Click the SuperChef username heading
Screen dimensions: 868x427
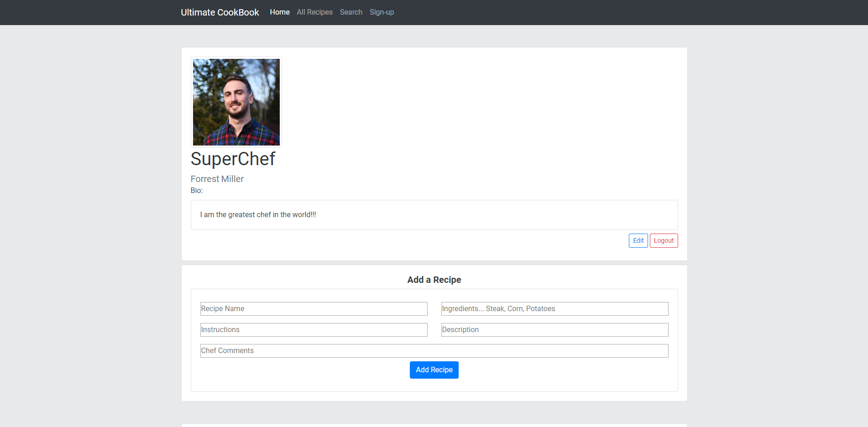click(233, 159)
